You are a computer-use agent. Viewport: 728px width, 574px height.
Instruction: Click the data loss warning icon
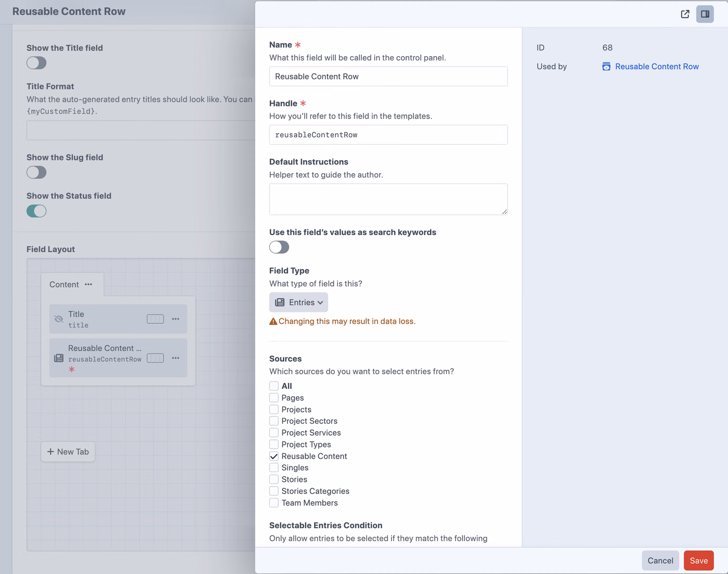click(273, 321)
